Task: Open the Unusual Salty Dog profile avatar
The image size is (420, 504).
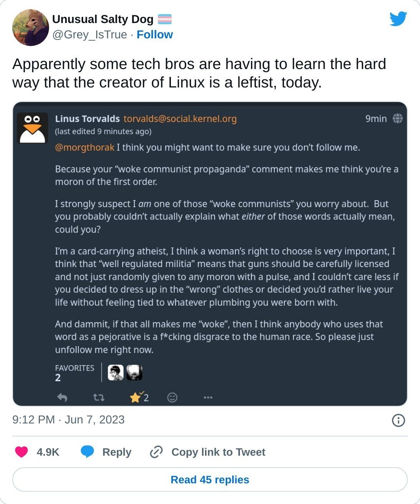Action: [x=31, y=28]
